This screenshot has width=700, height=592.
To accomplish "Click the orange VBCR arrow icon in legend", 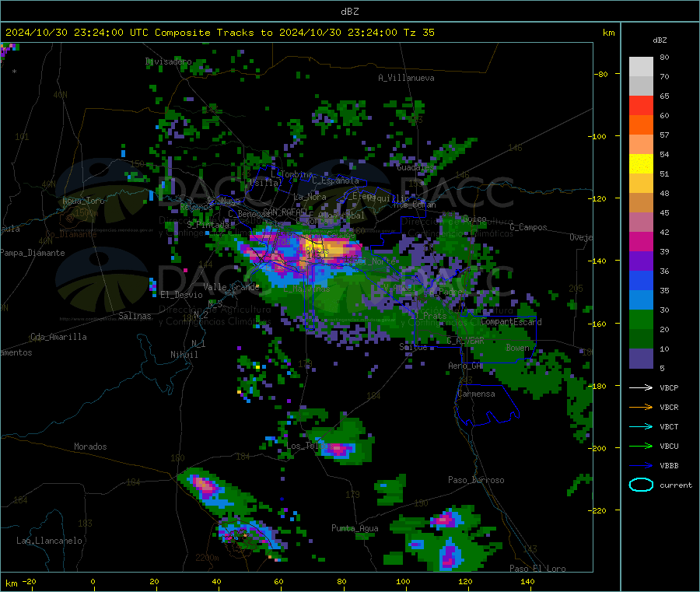I will click(x=641, y=407).
